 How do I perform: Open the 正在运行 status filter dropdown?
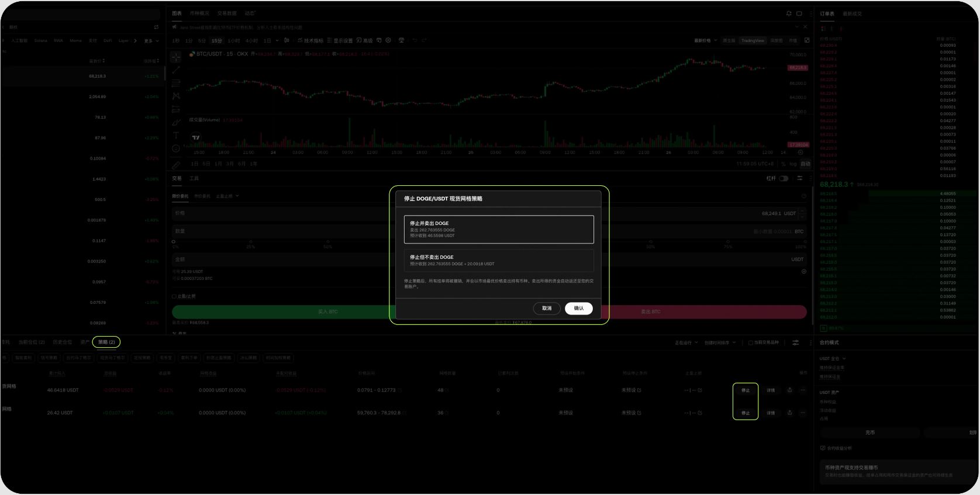tap(686, 342)
